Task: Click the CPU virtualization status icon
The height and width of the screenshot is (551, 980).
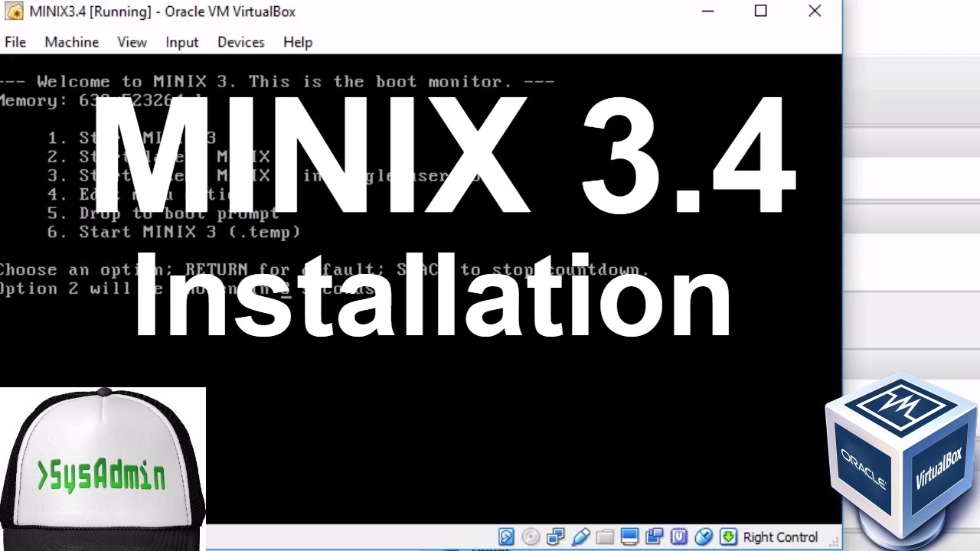Action: click(678, 536)
